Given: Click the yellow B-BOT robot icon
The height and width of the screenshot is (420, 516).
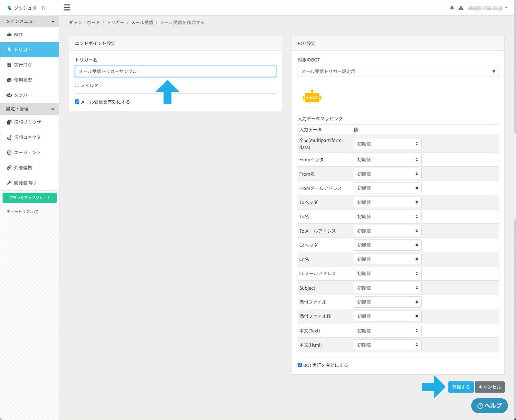Looking at the screenshot, I should tap(312, 96).
